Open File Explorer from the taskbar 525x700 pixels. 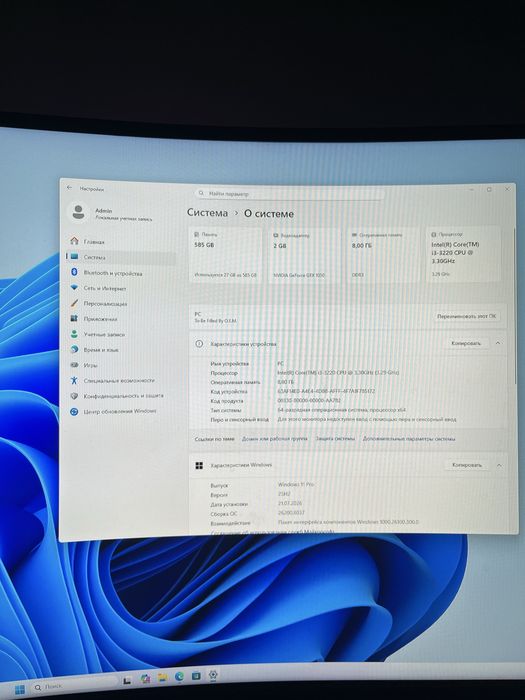162,678
